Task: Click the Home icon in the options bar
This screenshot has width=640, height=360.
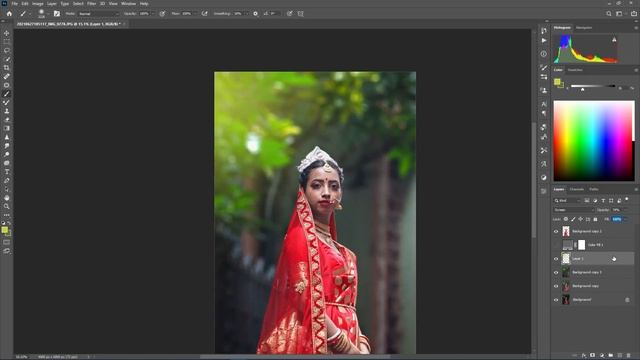Action: click(x=9, y=13)
